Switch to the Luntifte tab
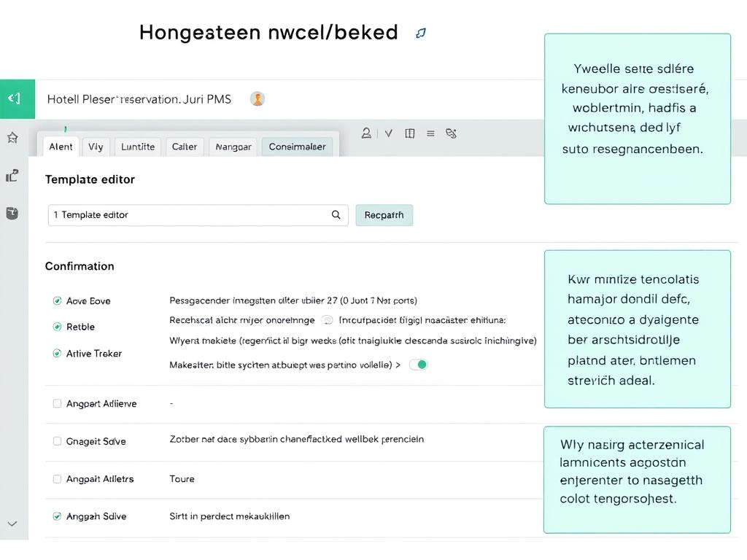This screenshot has width=747, height=560. click(137, 147)
